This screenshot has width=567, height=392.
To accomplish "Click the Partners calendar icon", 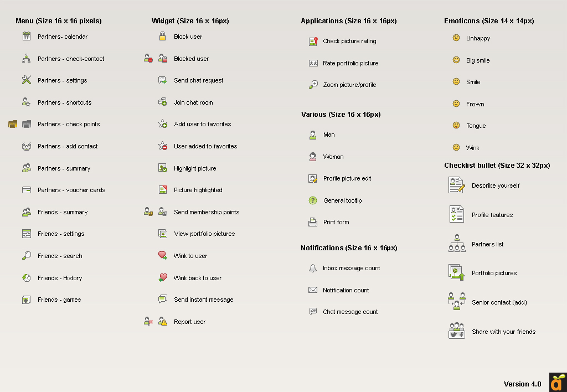I will (27, 37).
